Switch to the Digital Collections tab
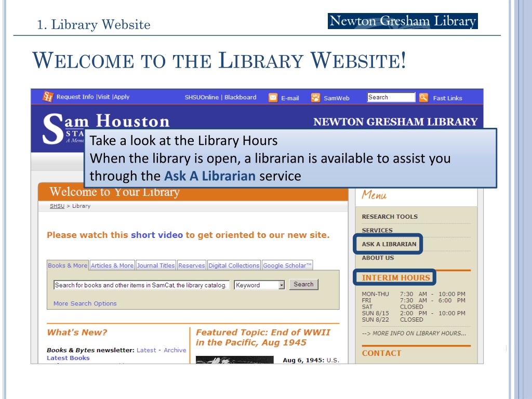The height and width of the screenshot is (399, 532). [x=234, y=265]
